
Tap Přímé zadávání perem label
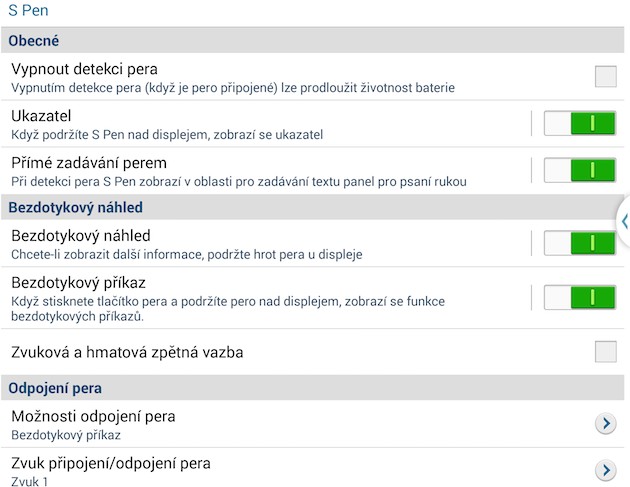tap(89, 163)
